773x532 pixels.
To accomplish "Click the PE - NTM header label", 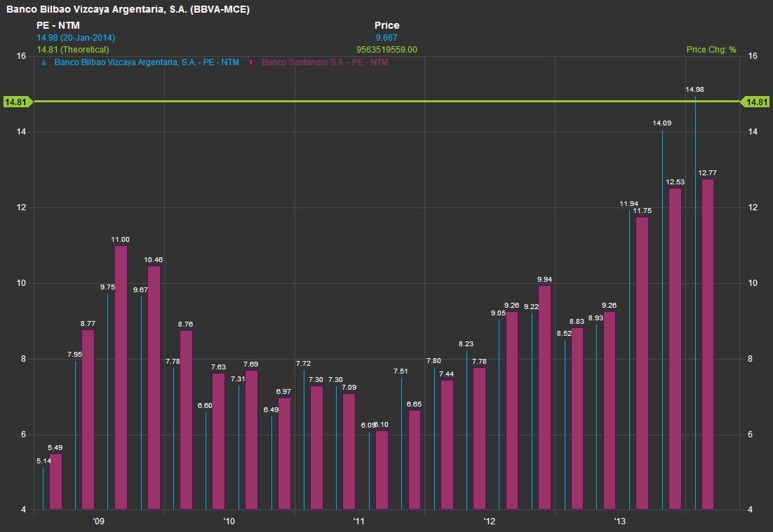I will pyautogui.click(x=58, y=25).
